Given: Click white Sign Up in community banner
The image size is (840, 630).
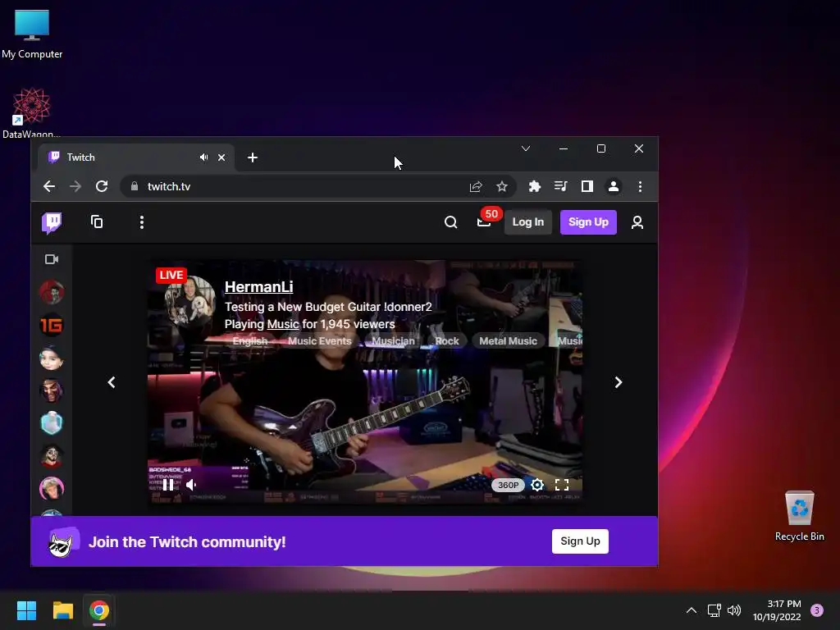Looking at the screenshot, I should (580, 541).
